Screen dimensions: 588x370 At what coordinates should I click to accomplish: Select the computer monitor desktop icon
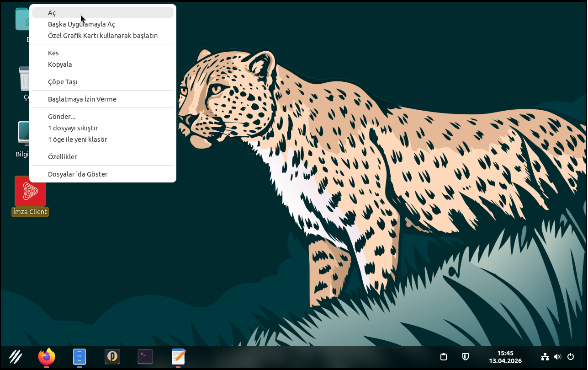23,134
